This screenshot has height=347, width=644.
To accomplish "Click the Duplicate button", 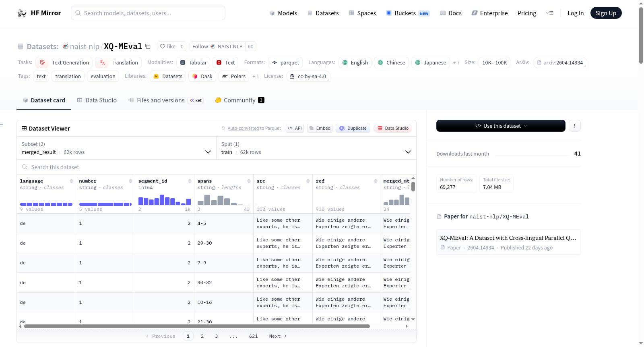I will [353, 128].
